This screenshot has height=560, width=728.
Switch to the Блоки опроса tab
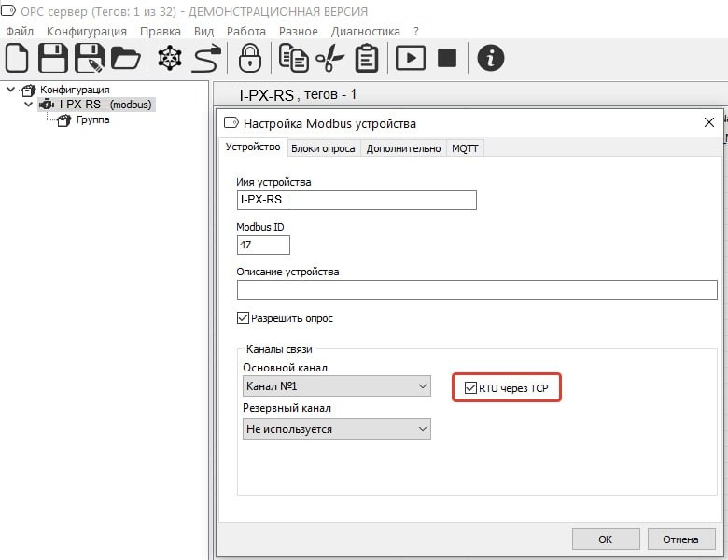click(323, 148)
